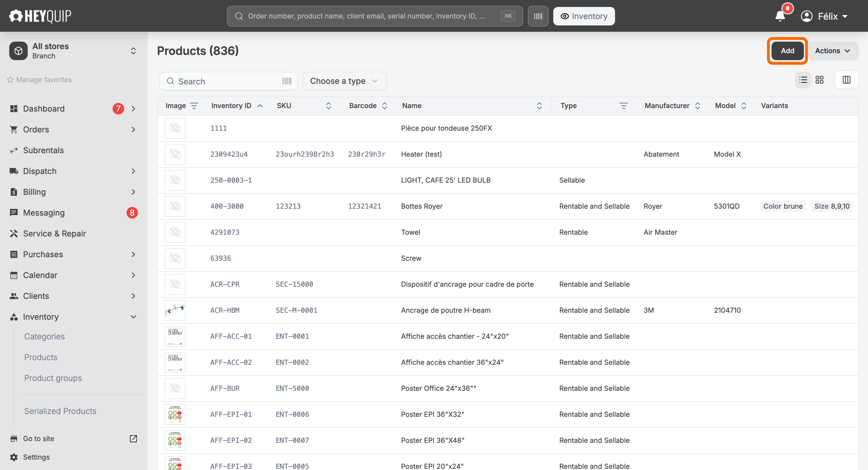Viewport: 868px width, 470px height.
Task: Click the Size 8,9,10 variant tag
Action: pos(832,206)
